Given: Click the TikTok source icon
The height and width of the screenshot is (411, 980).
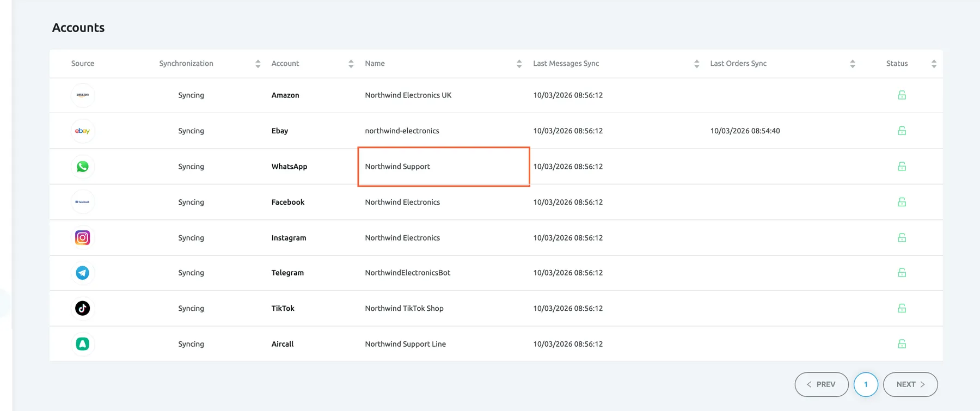Looking at the screenshot, I should [x=83, y=308].
